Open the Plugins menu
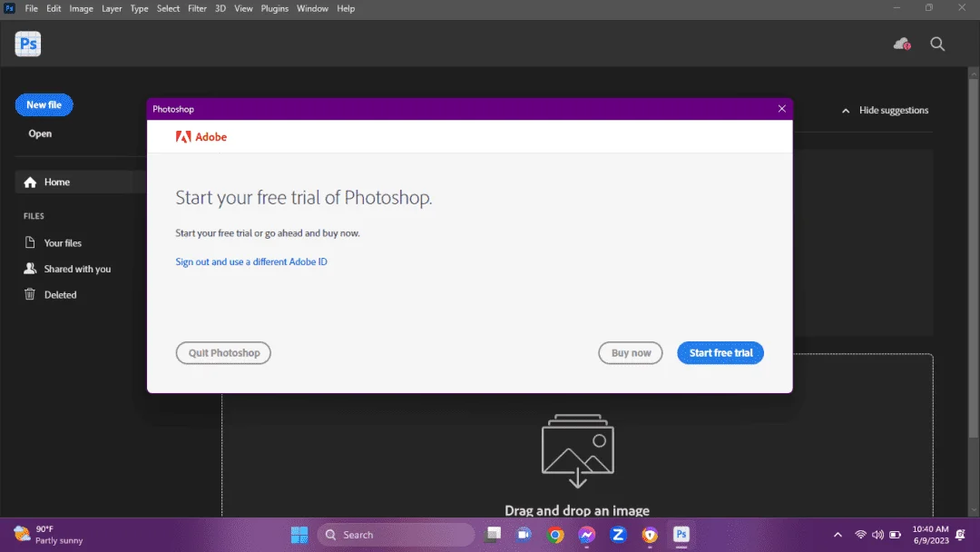The image size is (980, 552). click(x=275, y=9)
